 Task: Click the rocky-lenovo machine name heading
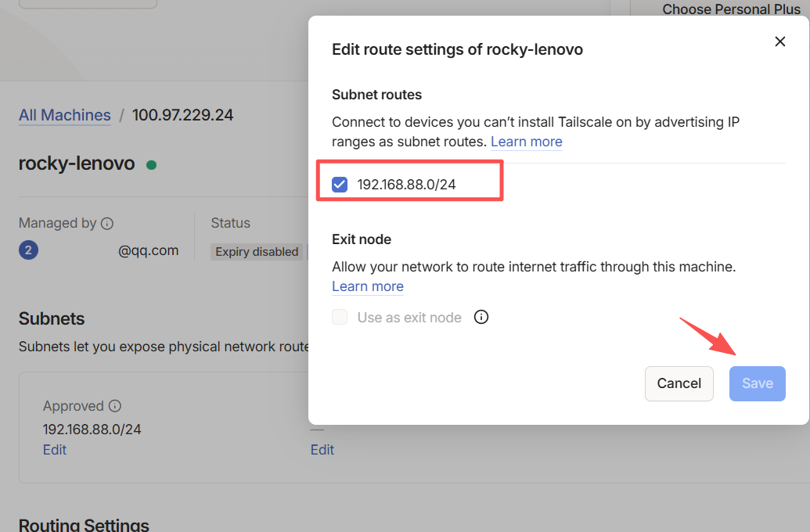(x=77, y=164)
